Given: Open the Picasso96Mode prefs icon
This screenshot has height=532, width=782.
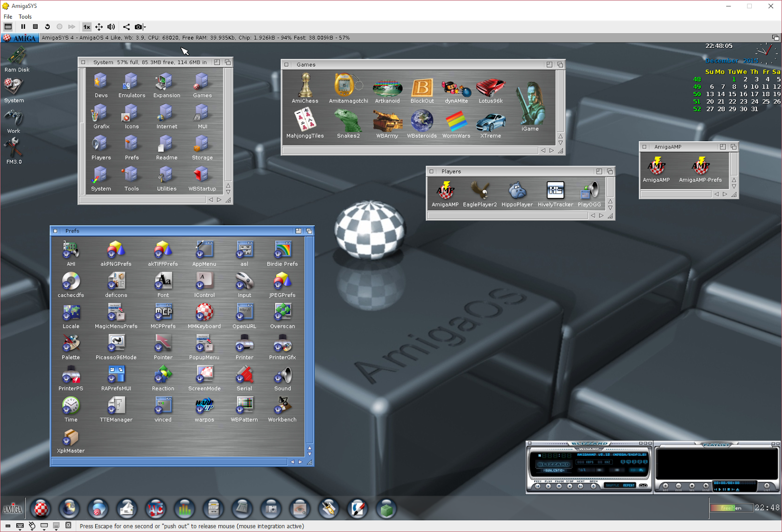Looking at the screenshot, I should [x=116, y=347].
